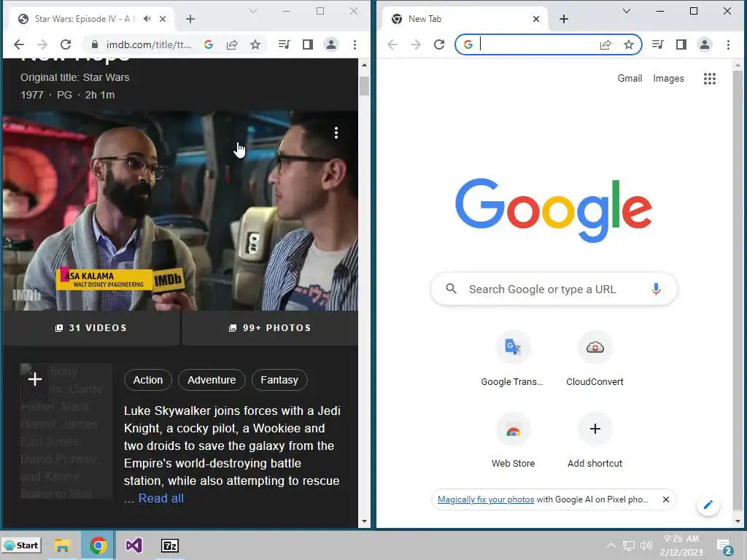Viewport: 747px width, 560px height.
Task: Open the side panel in Google window
Action: click(681, 44)
